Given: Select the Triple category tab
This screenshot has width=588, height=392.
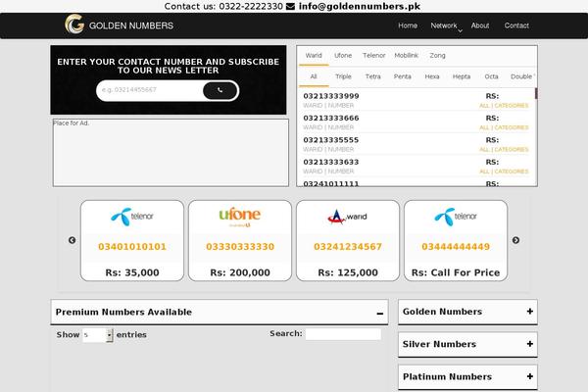Looking at the screenshot, I should pos(343,76).
